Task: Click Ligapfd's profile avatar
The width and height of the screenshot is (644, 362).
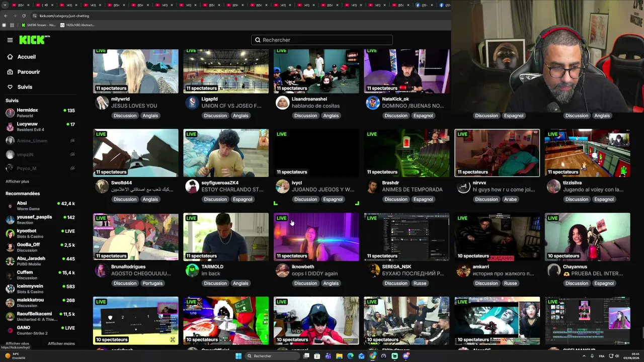Action: [x=192, y=103]
